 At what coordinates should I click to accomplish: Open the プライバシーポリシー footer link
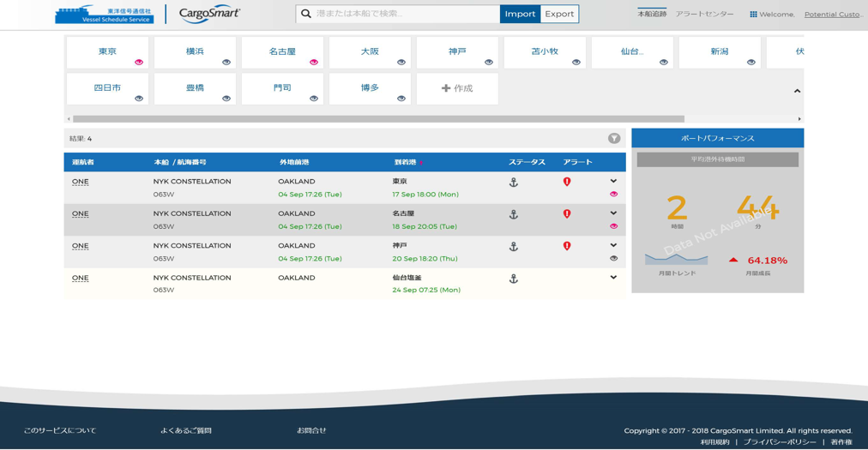779,442
